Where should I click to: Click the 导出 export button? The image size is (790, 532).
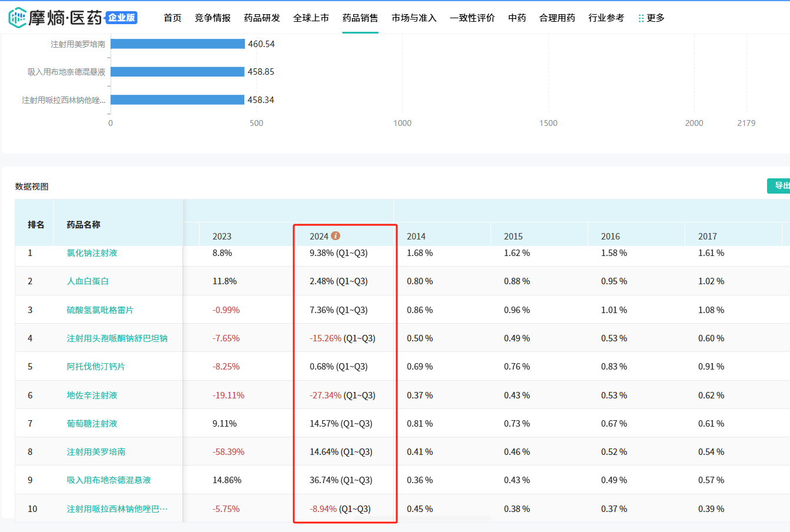click(780, 186)
